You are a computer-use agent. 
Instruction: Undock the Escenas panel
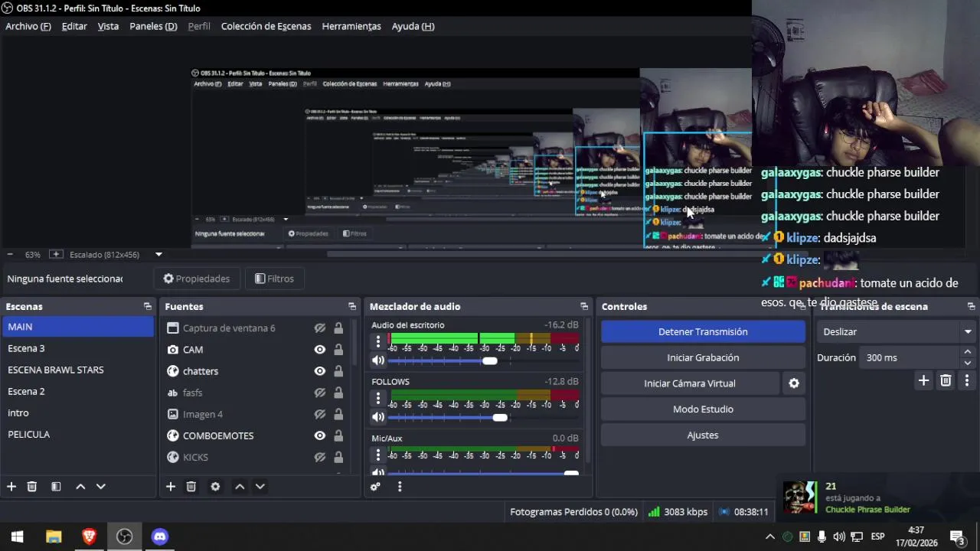pyautogui.click(x=148, y=306)
